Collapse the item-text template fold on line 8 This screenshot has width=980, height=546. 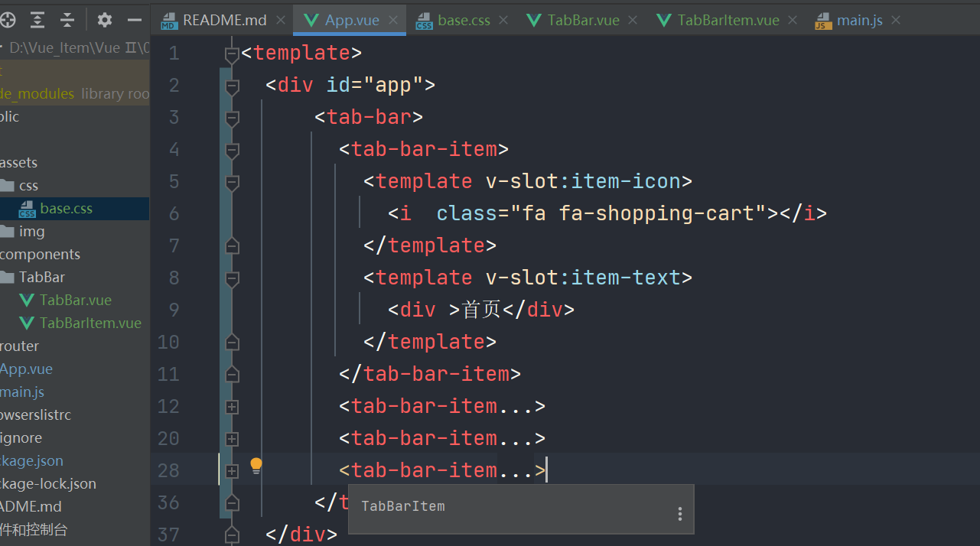click(233, 279)
